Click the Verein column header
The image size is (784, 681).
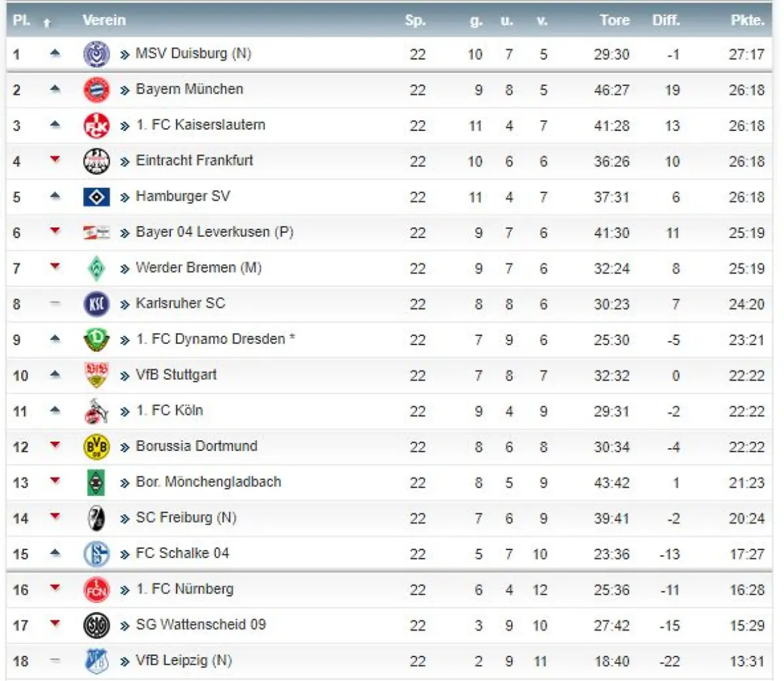pos(104,20)
